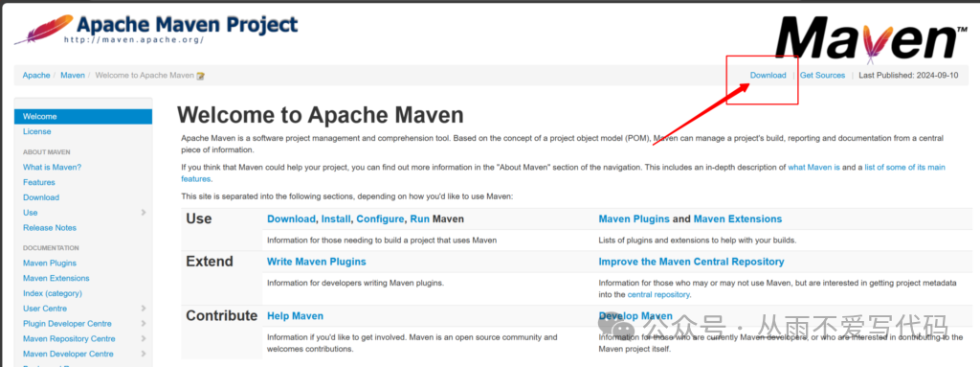Open Improve the Maven Central Repository link
This screenshot has height=367, width=980.
[x=691, y=262]
